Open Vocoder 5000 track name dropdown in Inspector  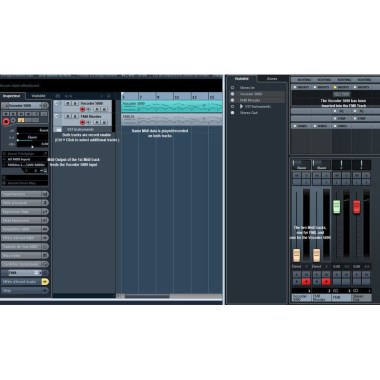[x=22, y=106]
